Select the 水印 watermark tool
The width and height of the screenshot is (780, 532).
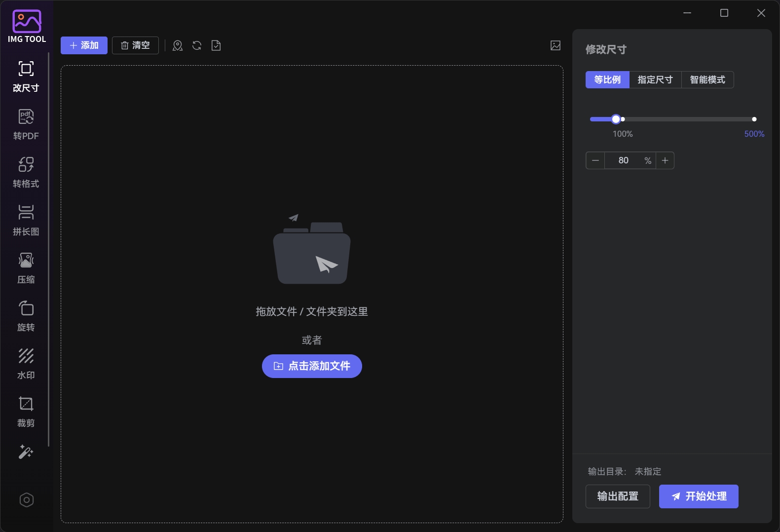point(26,364)
